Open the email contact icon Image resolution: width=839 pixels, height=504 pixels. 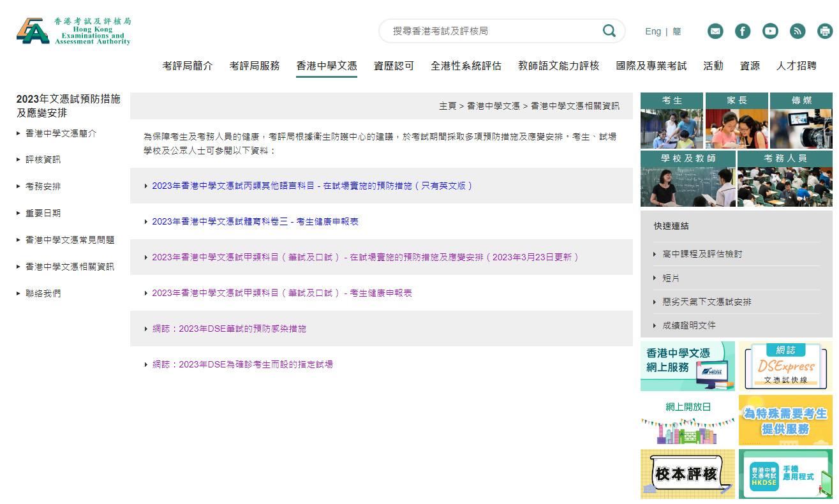[715, 31]
